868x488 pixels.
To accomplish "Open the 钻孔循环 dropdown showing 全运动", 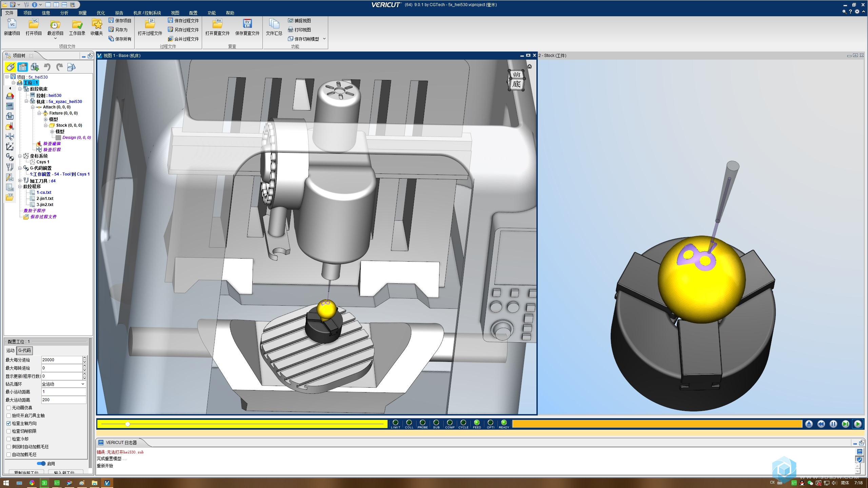I will pyautogui.click(x=63, y=384).
